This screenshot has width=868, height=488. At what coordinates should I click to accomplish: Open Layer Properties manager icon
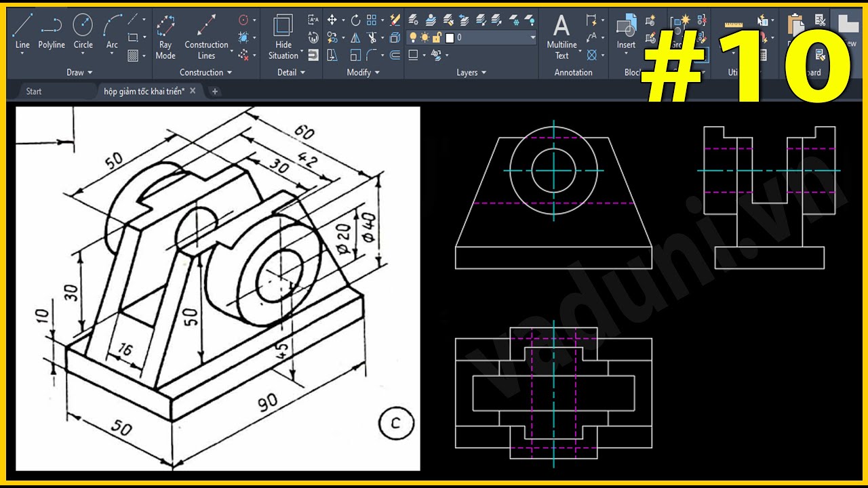click(412, 19)
